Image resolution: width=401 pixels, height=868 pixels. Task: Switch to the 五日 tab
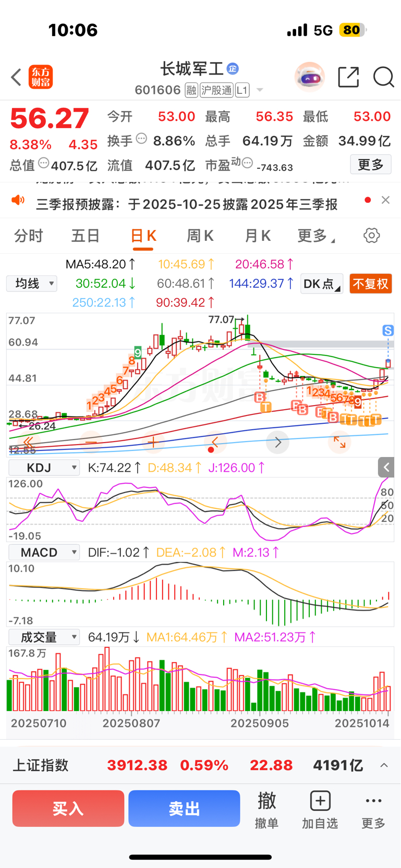(x=86, y=236)
